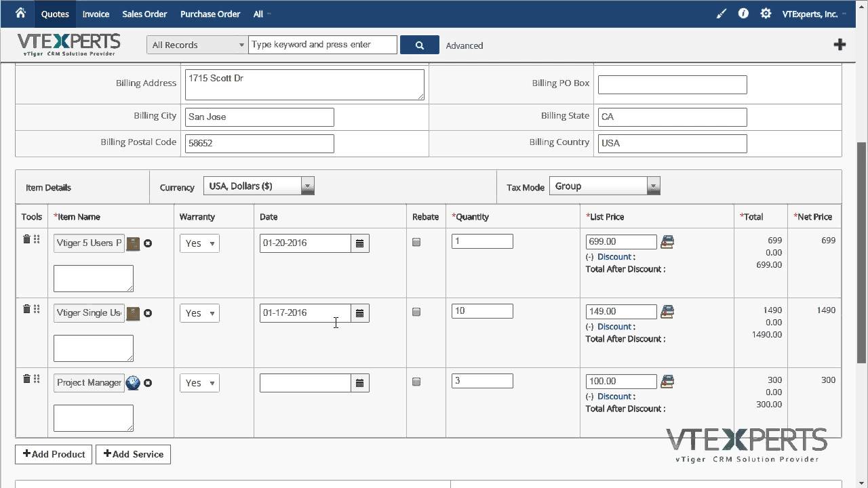Screen dimensions: 868x488
Task: Open calendar picker for 01-17-2016 date
Action: click(x=360, y=313)
